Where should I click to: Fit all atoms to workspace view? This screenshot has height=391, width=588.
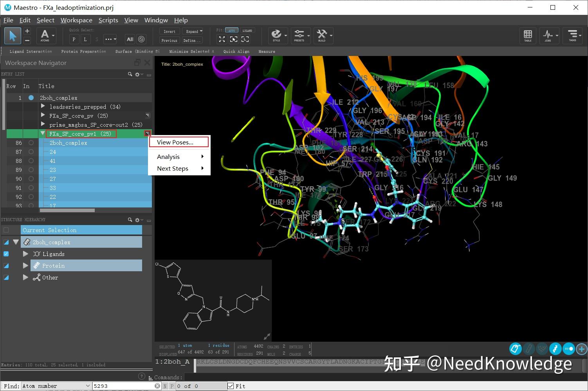[222, 39]
